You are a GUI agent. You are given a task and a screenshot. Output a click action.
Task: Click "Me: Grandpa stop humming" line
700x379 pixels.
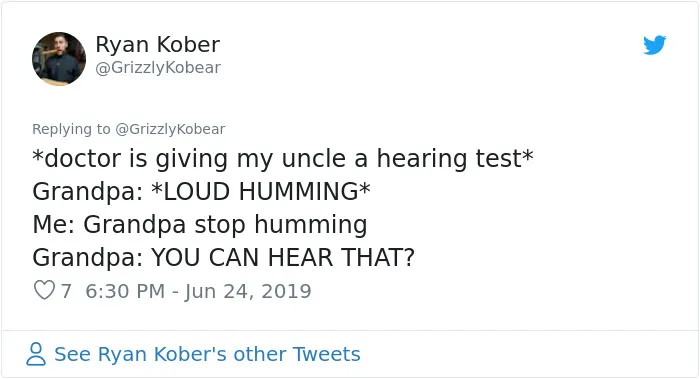click(x=200, y=225)
